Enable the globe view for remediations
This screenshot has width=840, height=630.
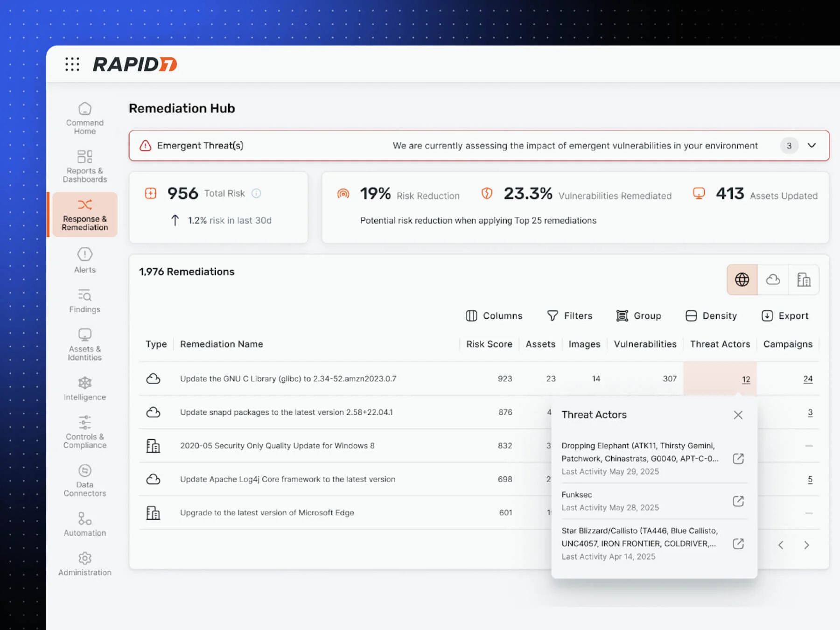coord(742,280)
